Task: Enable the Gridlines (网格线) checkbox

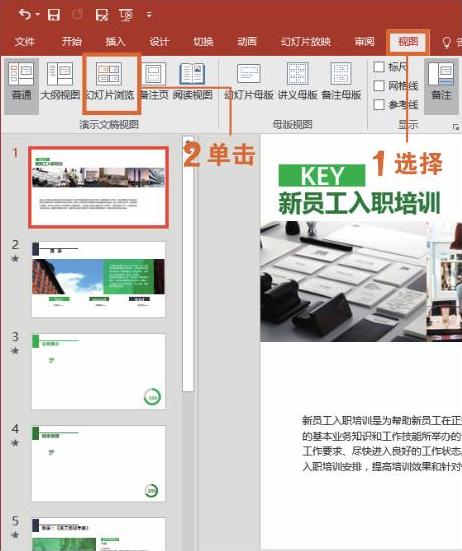Action: (379, 85)
